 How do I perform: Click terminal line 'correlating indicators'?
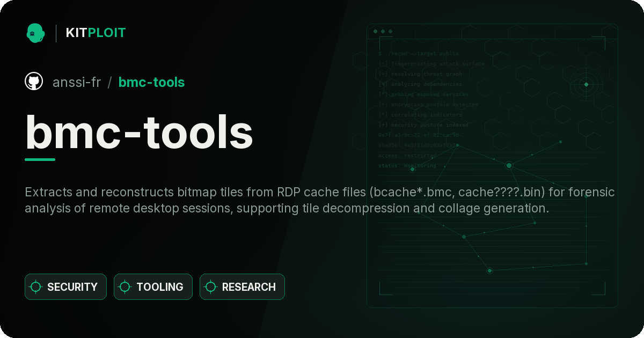point(420,115)
